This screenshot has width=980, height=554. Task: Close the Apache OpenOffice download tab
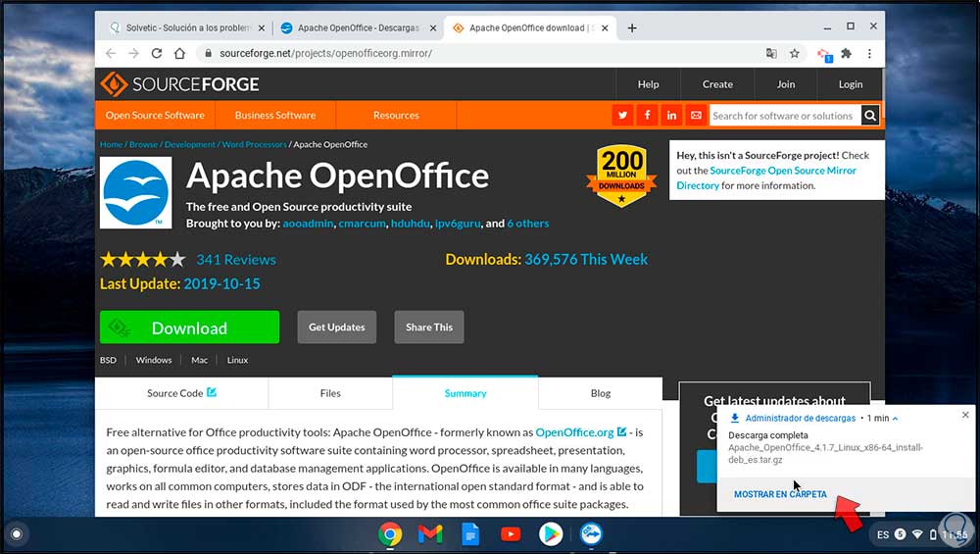click(605, 28)
